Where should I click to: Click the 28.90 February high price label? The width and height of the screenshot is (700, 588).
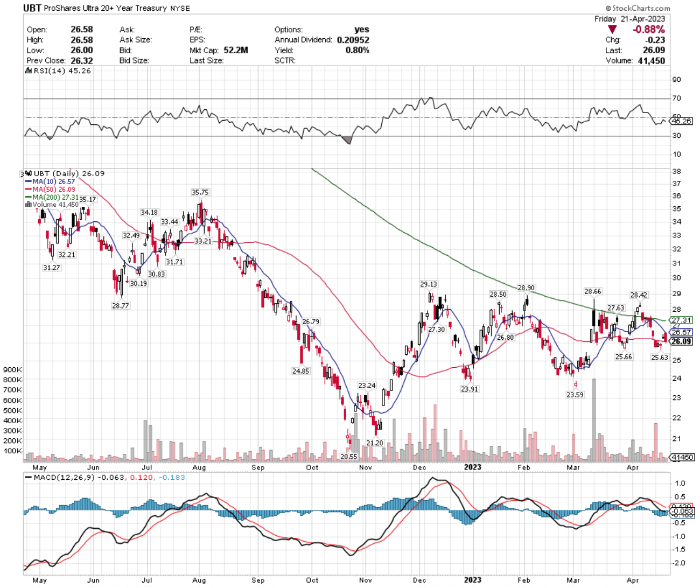click(x=526, y=288)
